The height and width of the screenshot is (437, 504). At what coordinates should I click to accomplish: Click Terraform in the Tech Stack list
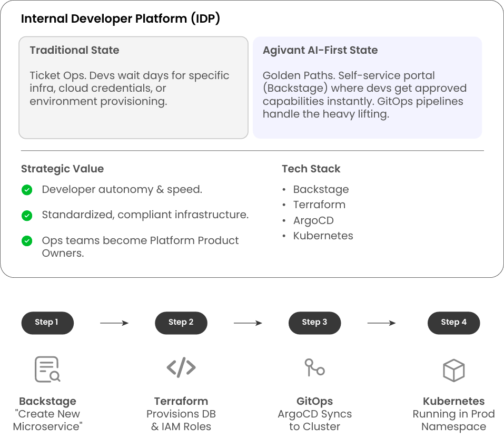(x=319, y=205)
